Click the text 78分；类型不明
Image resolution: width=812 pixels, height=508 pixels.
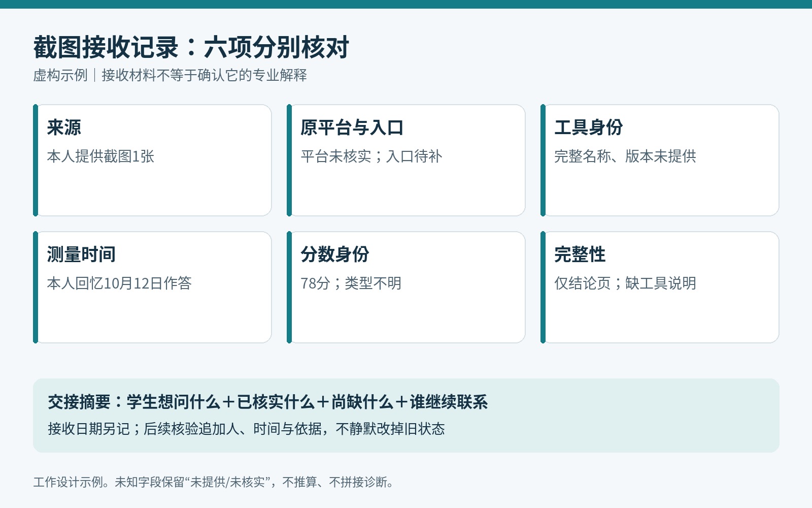[x=351, y=283]
